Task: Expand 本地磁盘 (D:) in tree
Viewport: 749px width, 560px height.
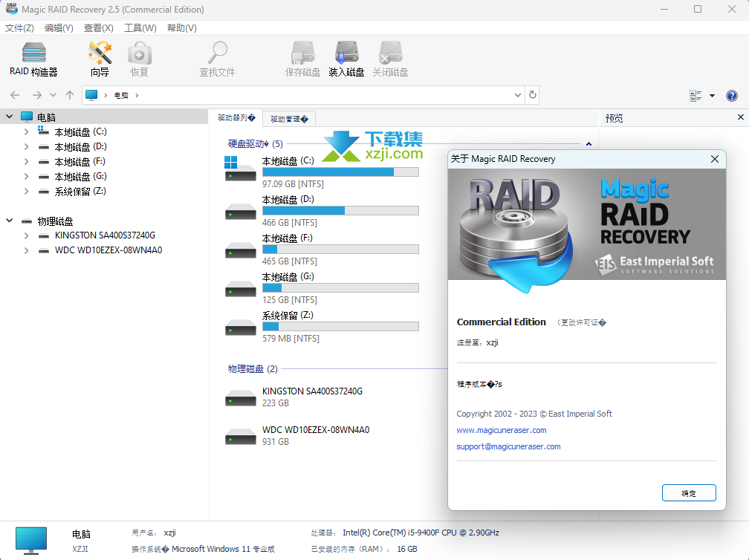Action: pos(26,146)
